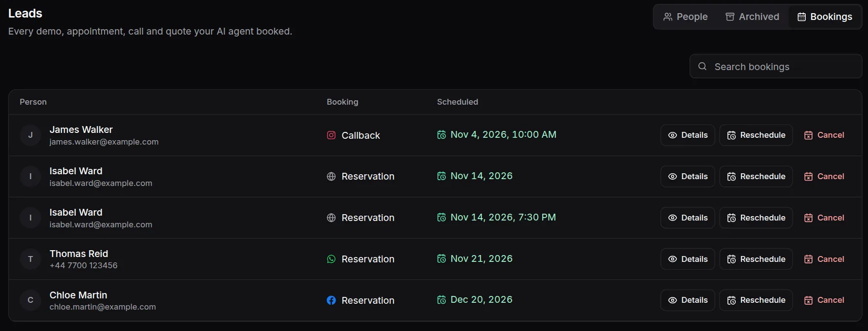Click the calendar icon beside Nov 21, 2026
The height and width of the screenshot is (331, 868).
442,259
